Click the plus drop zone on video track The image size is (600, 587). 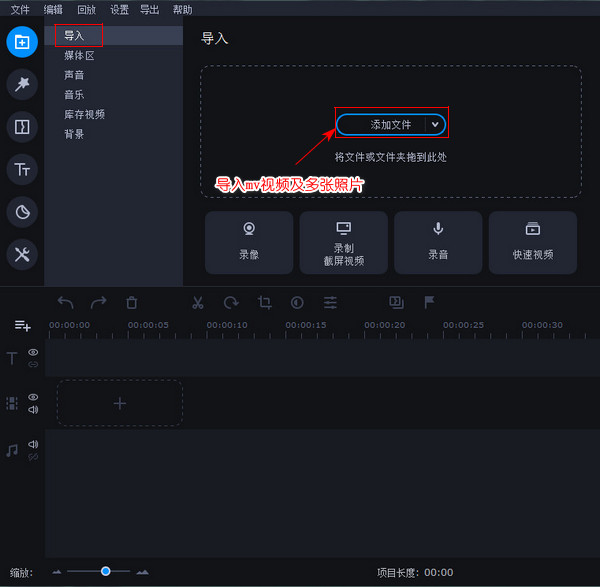[120, 403]
